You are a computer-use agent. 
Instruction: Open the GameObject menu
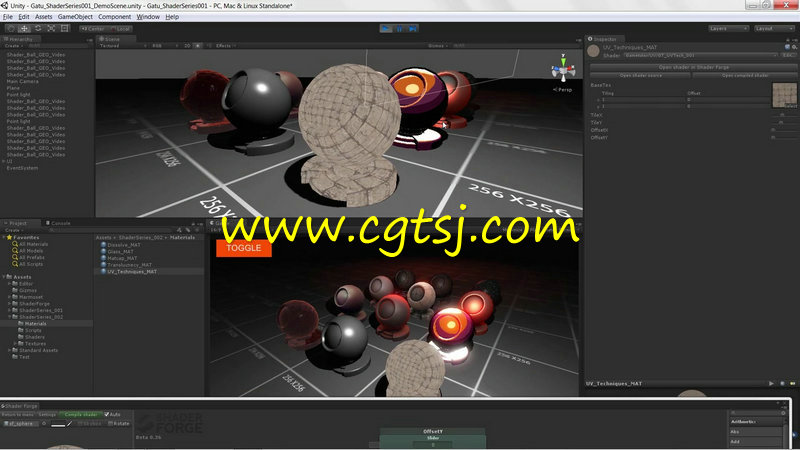coord(75,17)
